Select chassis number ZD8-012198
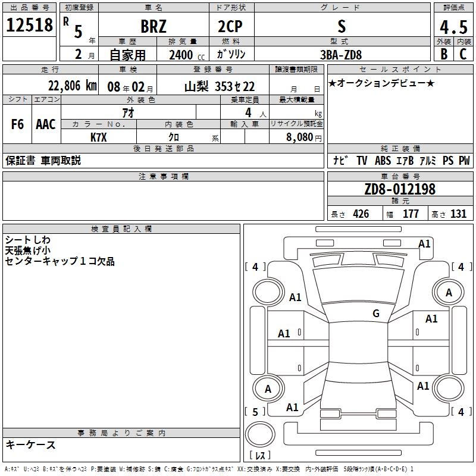Screen dimensions: 476x476 click(x=400, y=189)
